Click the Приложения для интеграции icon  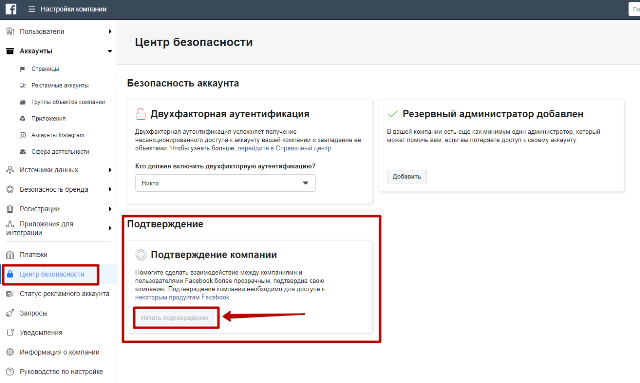click(10, 224)
